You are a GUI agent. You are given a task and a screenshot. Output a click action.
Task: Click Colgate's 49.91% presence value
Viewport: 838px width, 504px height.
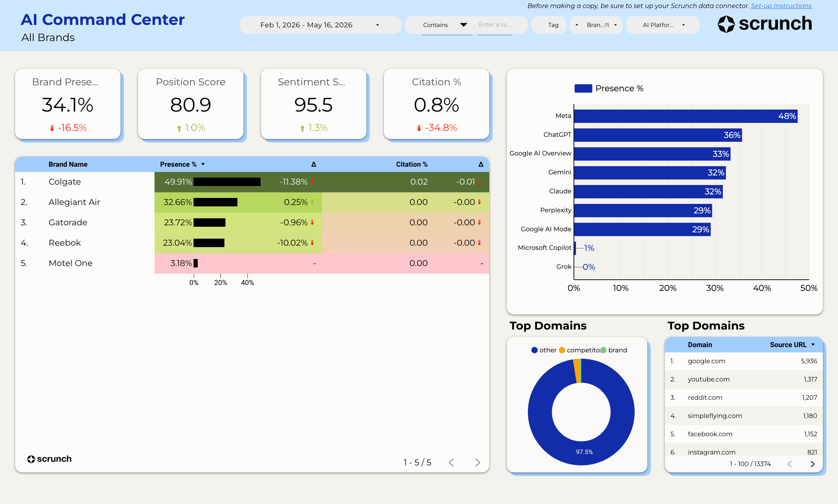[x=178, y=182]
